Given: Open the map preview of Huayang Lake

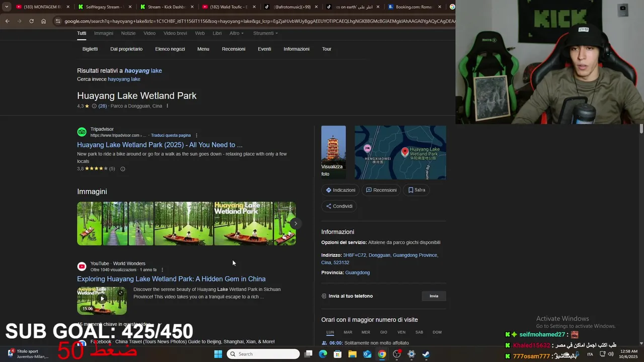Looking at the screenshot, I should (x=400, y=152).
